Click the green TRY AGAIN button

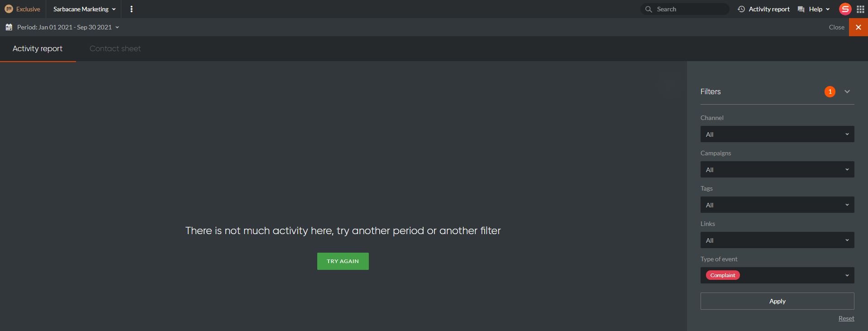point(343,261)
